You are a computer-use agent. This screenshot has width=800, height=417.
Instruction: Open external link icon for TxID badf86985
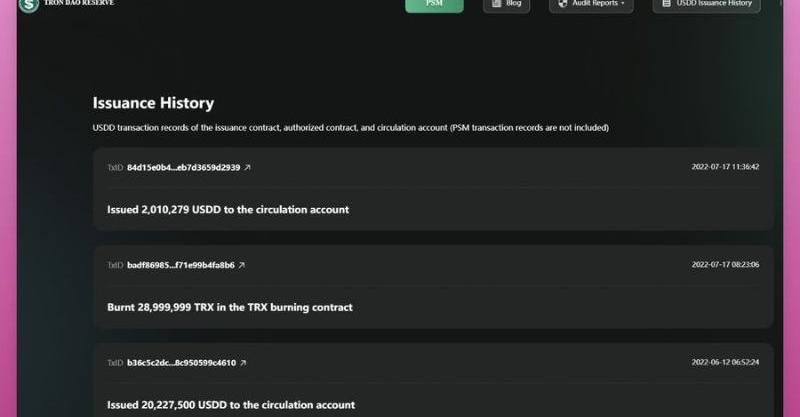[241, 265]
